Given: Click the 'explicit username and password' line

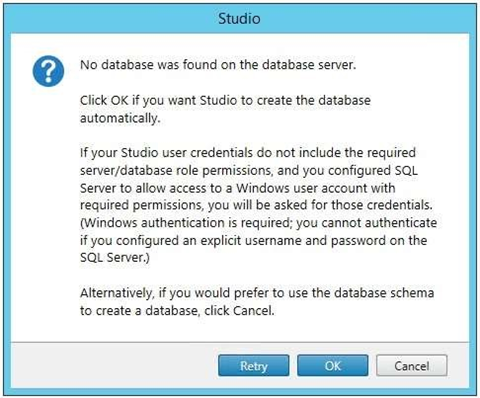Looking at the screenshot, I should tap(253, 240).
